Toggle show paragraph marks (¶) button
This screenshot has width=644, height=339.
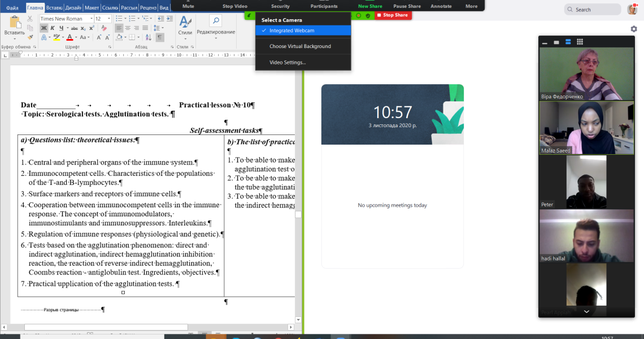160,37
